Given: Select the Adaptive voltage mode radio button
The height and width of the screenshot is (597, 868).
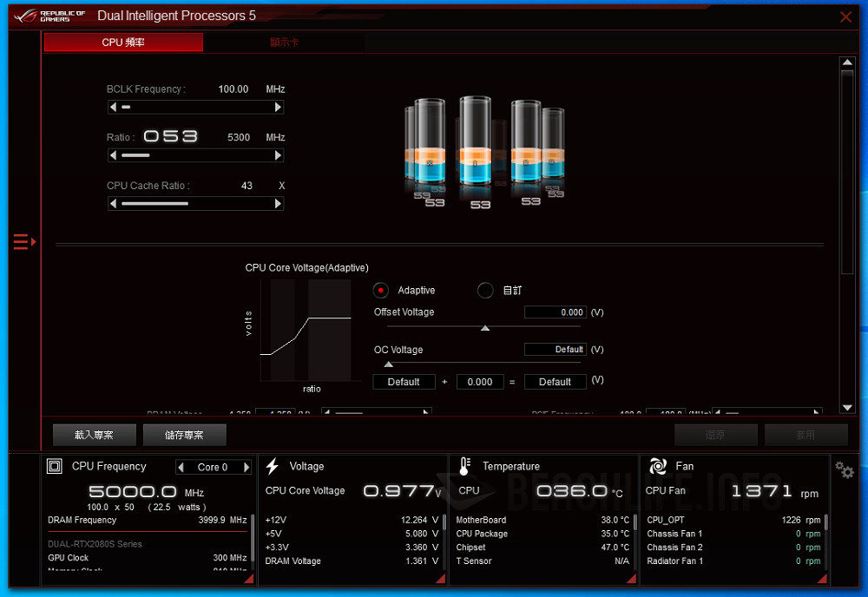Looking at the screenshot, I should point(380,290).
